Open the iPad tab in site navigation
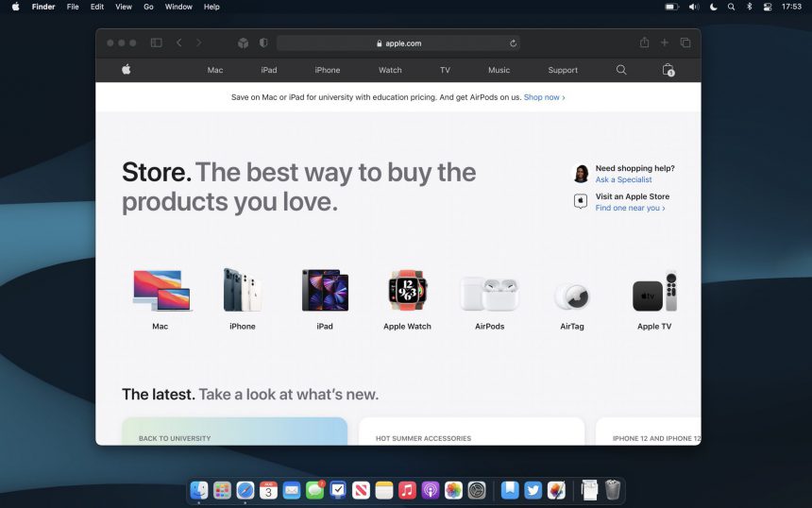 269,70
